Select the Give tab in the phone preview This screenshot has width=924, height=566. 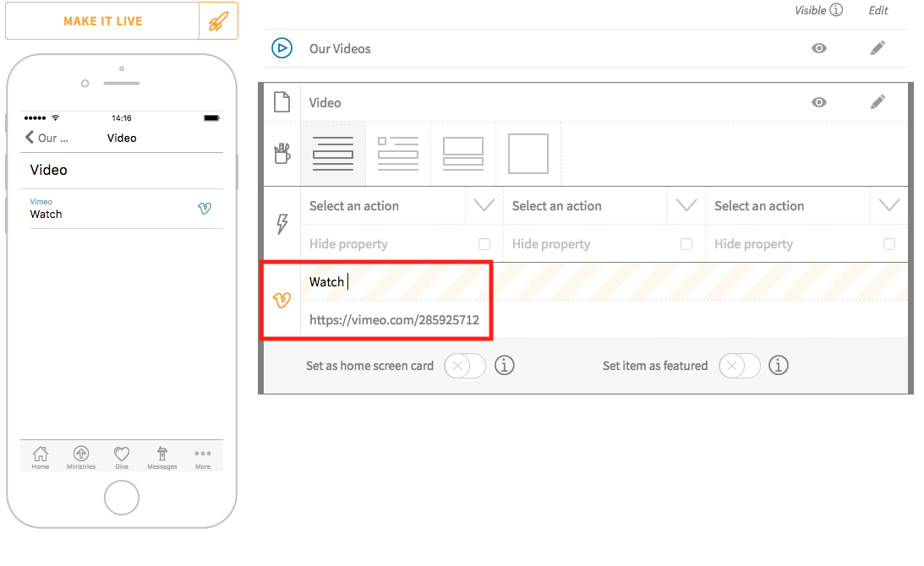[x=121, y=456]
